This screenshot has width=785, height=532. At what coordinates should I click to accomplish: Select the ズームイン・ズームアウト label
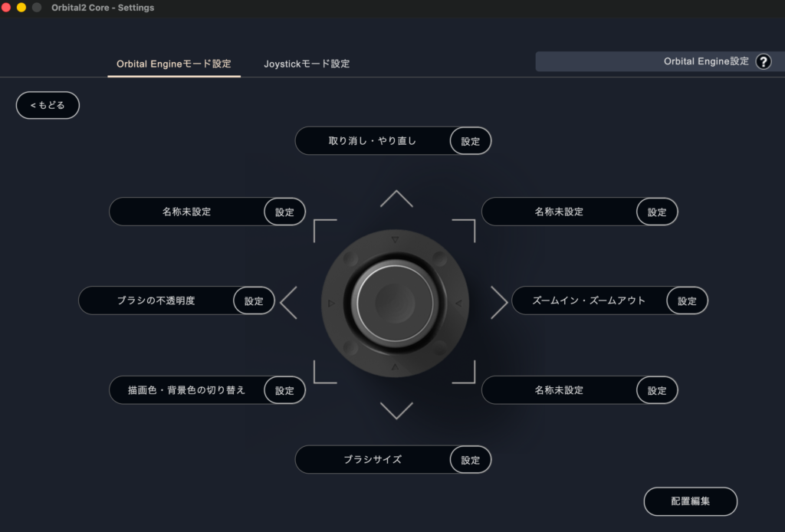click(x=589, y=300)
